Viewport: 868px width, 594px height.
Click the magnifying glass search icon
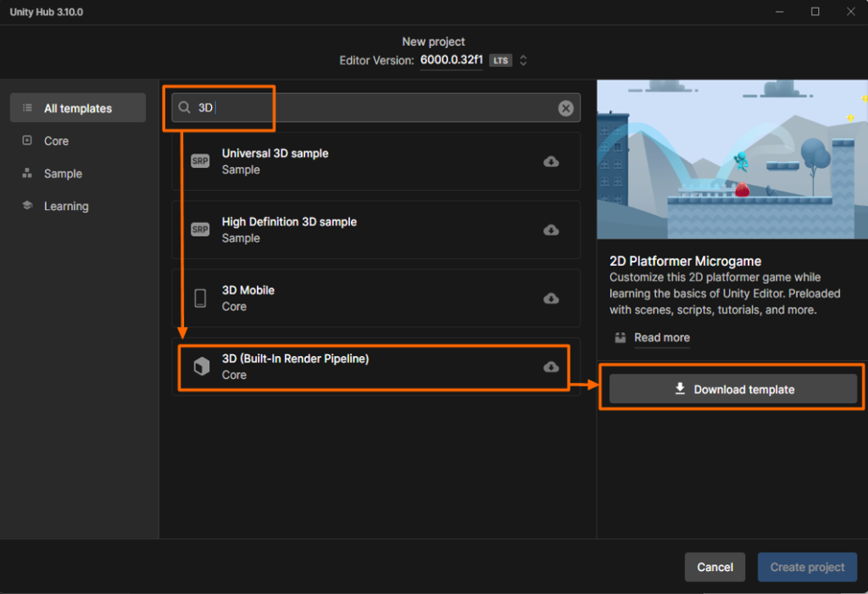tap(185, 108)
